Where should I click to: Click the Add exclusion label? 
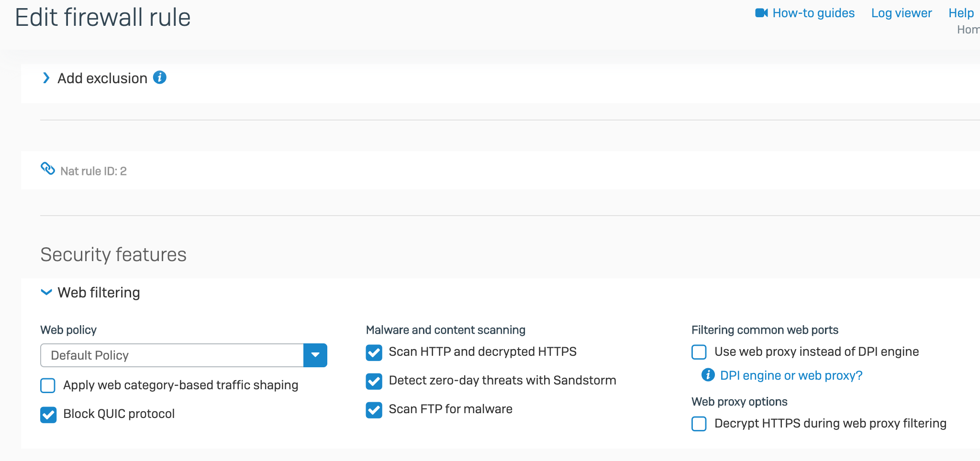102,78
